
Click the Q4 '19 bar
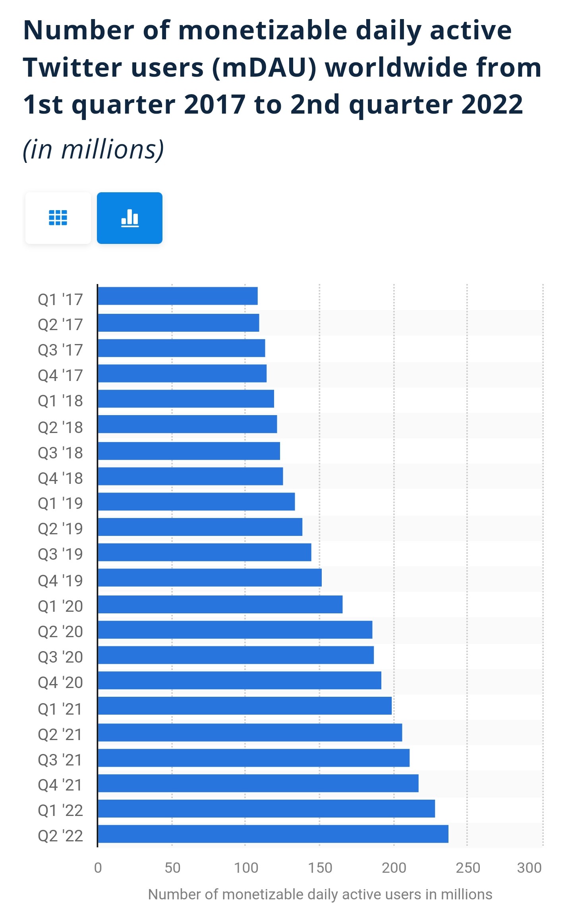pyautogui.click(x=210, y=578)
